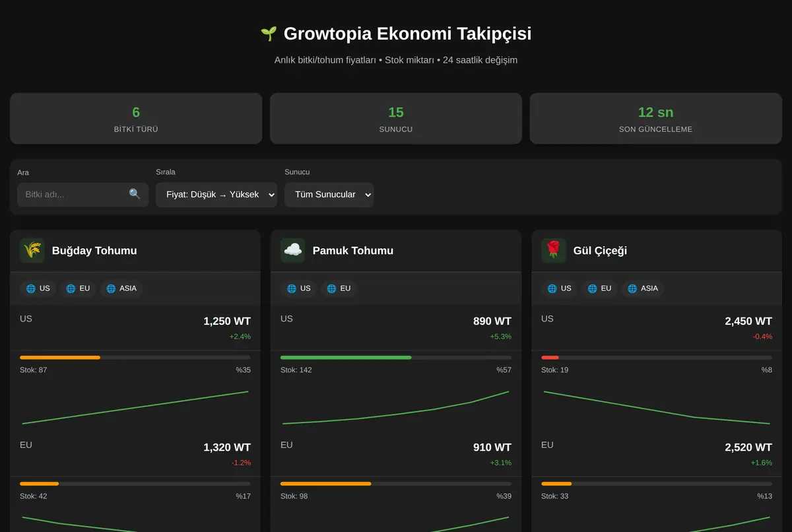Open the Tüm Sunucular server dropdown
The width and height of the screenshot is (792, 532).
pyautogui.click(x=329, y=195)
